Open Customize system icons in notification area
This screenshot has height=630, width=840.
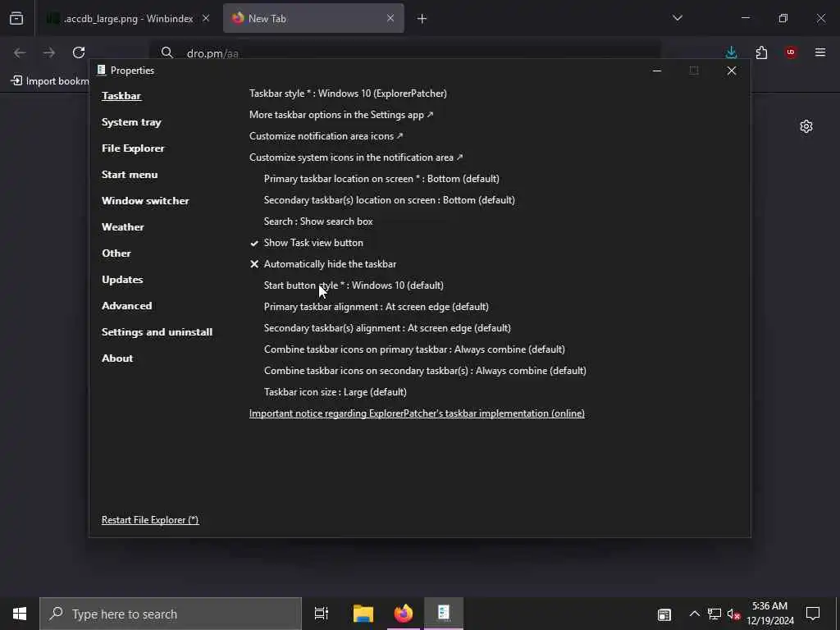tap(356, 157)
